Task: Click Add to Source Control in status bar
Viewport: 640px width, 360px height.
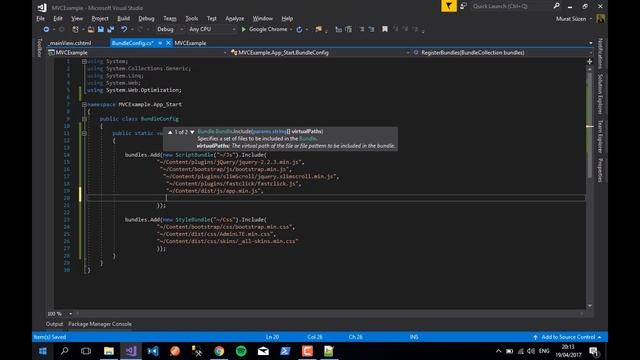Action: 567,337
